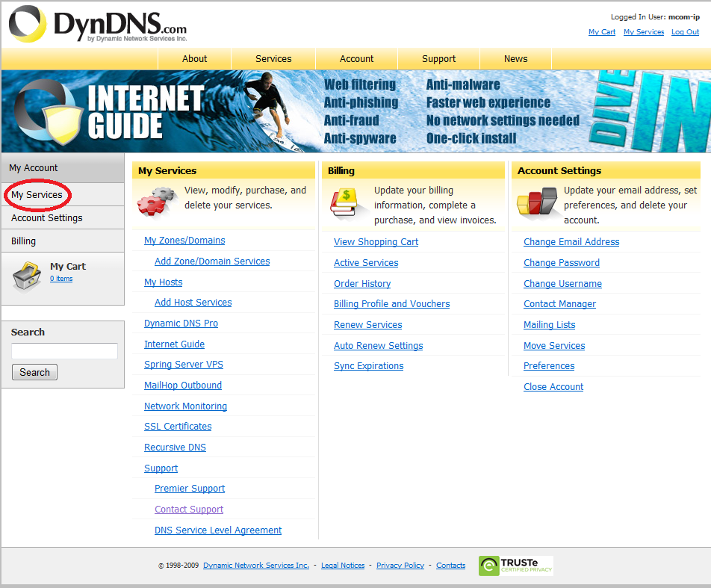
Task: Open Spring Server VPS
Action: (184, 365)
